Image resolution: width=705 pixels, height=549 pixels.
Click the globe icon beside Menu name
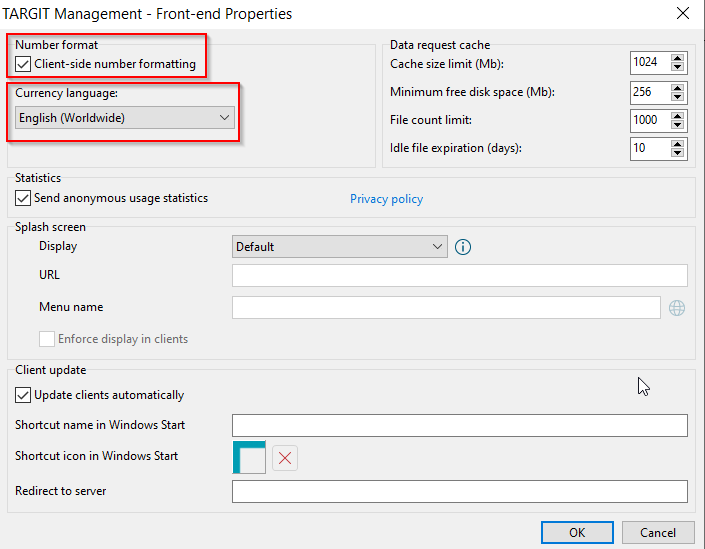pos(677,308)
